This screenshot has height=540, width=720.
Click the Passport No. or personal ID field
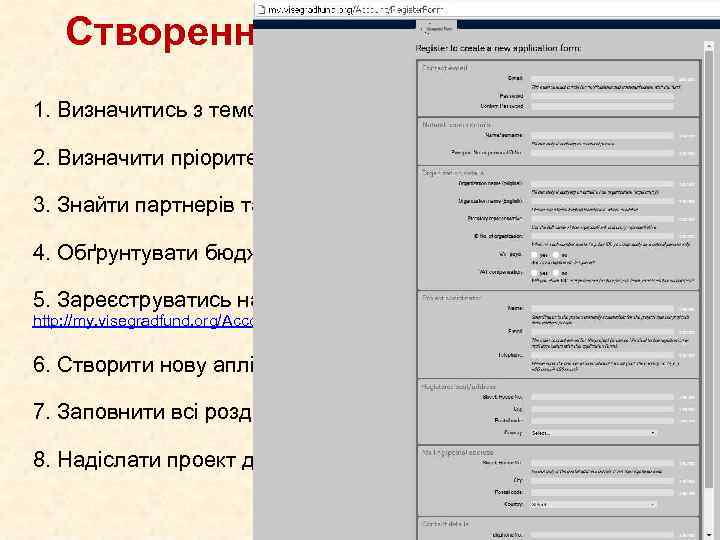click(602, 153)
